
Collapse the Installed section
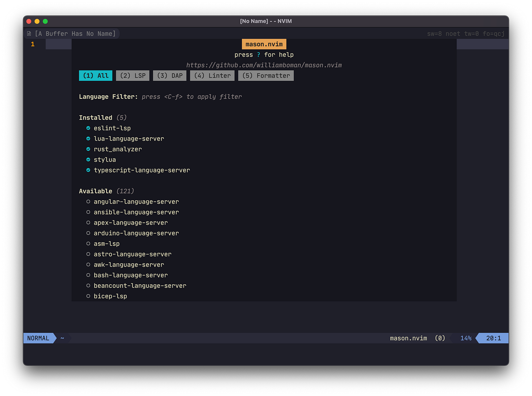96,117
